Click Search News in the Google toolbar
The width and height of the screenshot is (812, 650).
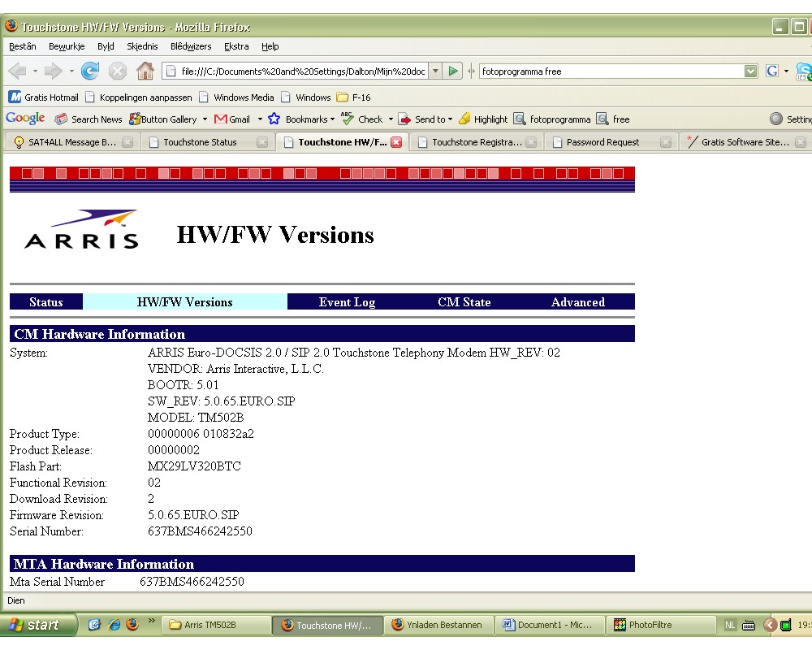(x=89, y=119)
